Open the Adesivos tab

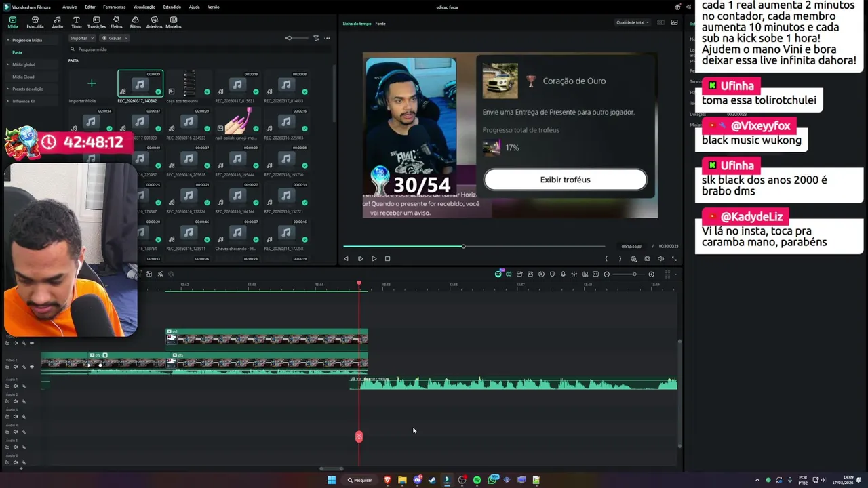[x=155, y=22]
